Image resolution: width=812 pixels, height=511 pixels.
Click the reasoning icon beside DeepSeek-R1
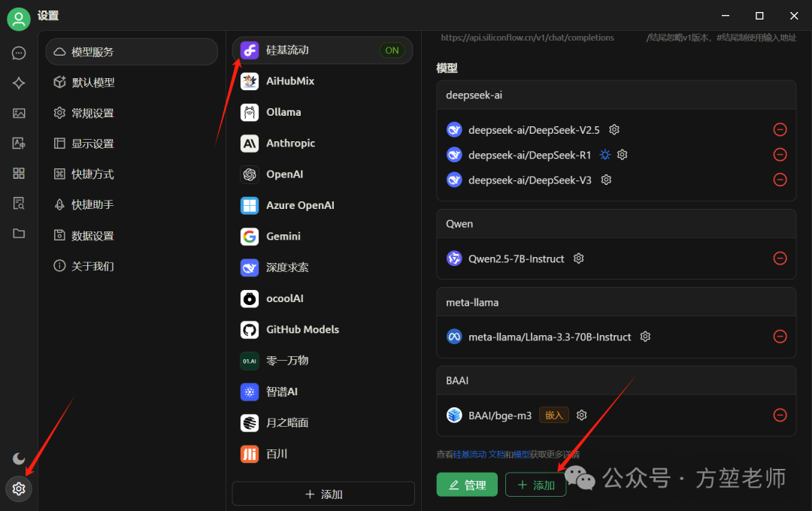click(604, 154)
